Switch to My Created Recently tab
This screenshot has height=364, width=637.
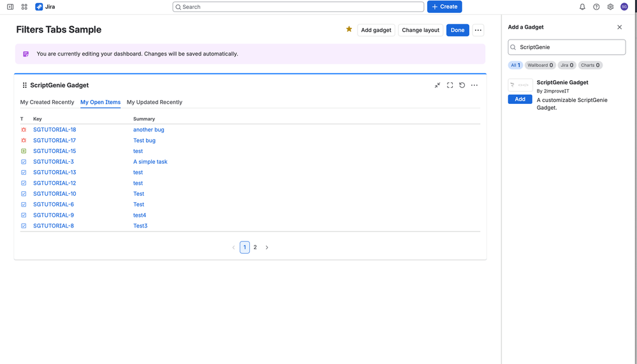[47, 102]
